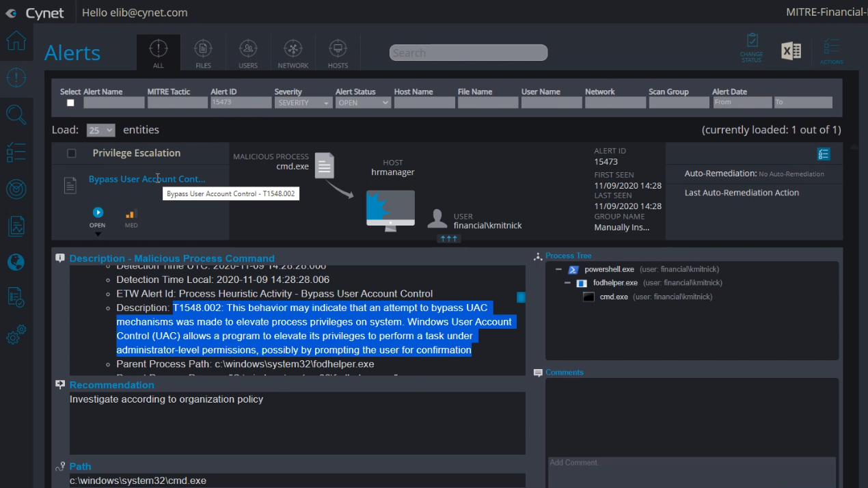
Task: Open the globe network sidebar icon
Action: [x=16, y=262]
